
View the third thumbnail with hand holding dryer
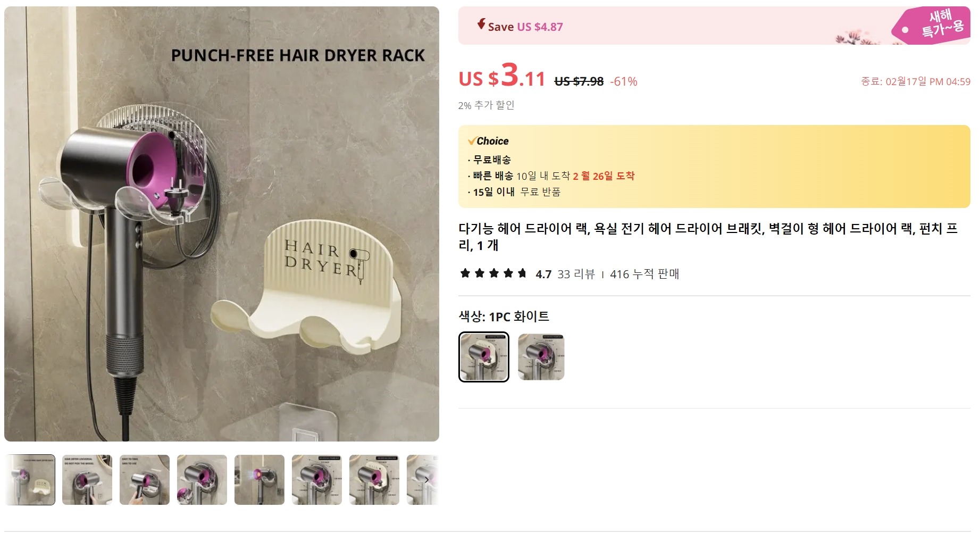[x=145, y=480]
